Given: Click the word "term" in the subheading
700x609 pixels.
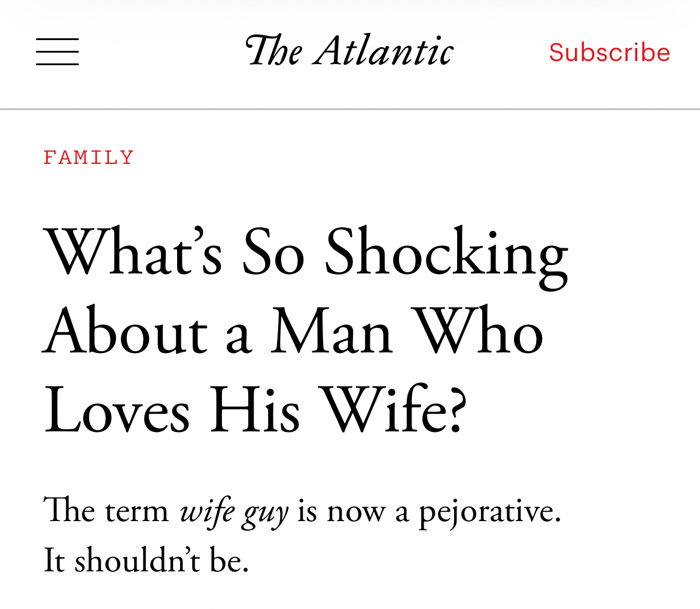Looking at the screenshot, I should (137, 513).
